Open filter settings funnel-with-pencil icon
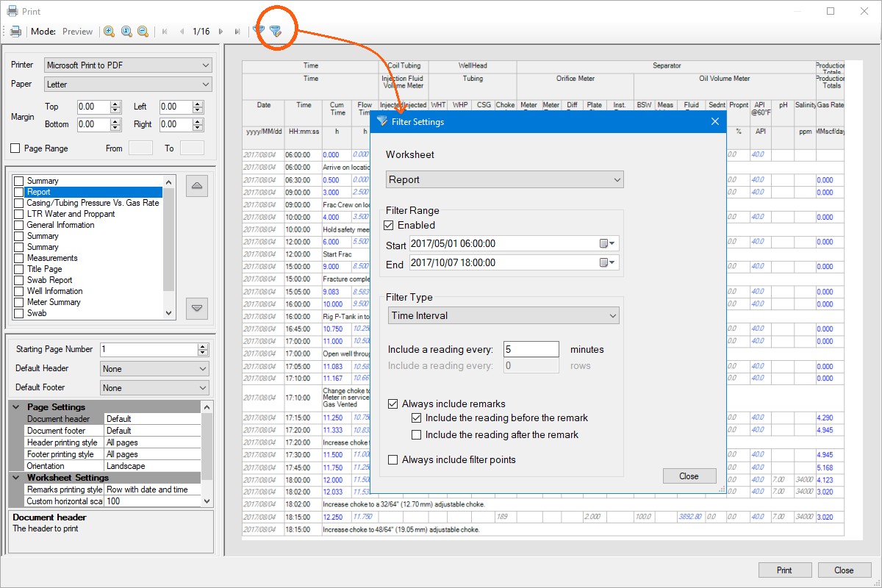 tap(276, 31)
